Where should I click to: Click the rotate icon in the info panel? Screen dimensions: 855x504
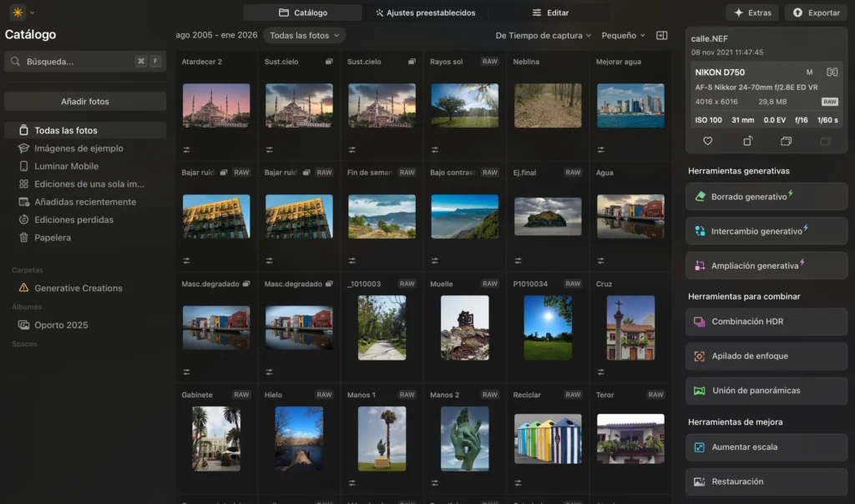tap(747, 141)
